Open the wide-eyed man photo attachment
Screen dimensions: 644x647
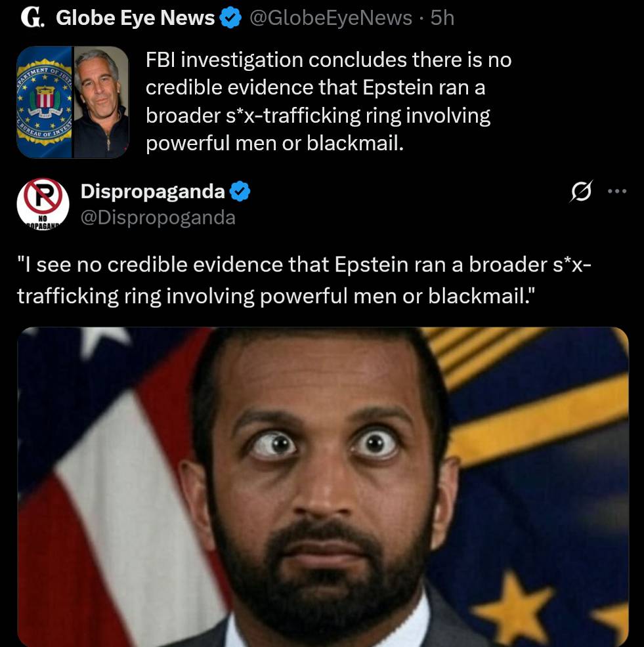click(323, 487)
